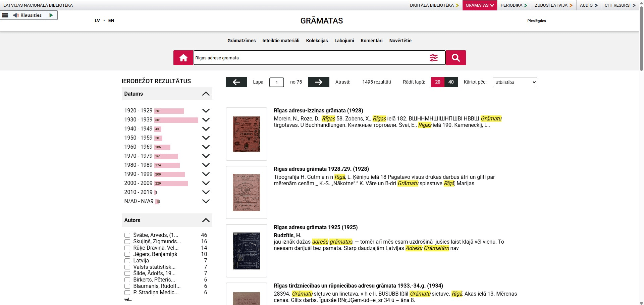Check the Rūķe-Draviņa author filter
Viewport: 644px width, 305px height.
[x=127, y=248]
